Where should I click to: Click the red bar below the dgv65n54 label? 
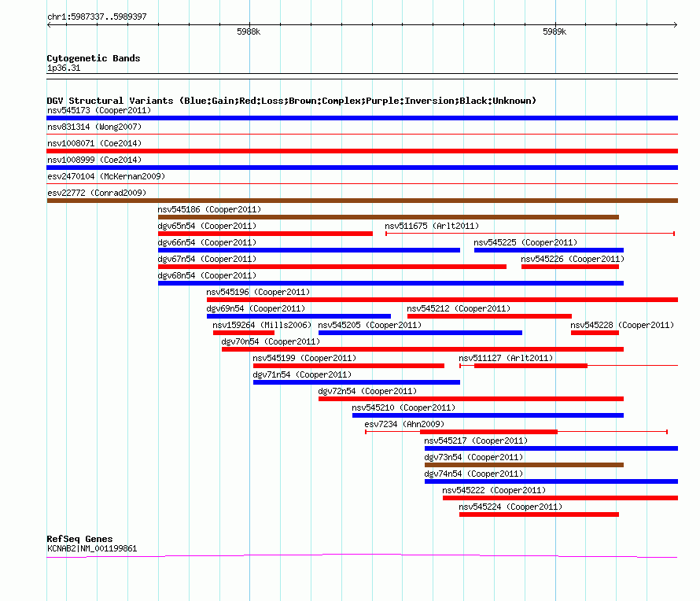[265, 234]
